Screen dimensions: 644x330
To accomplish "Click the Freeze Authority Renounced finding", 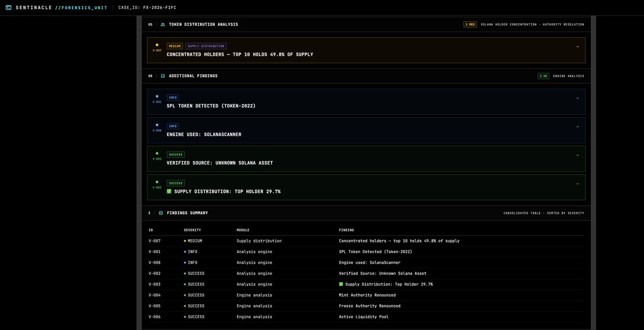I will point(370,306).
